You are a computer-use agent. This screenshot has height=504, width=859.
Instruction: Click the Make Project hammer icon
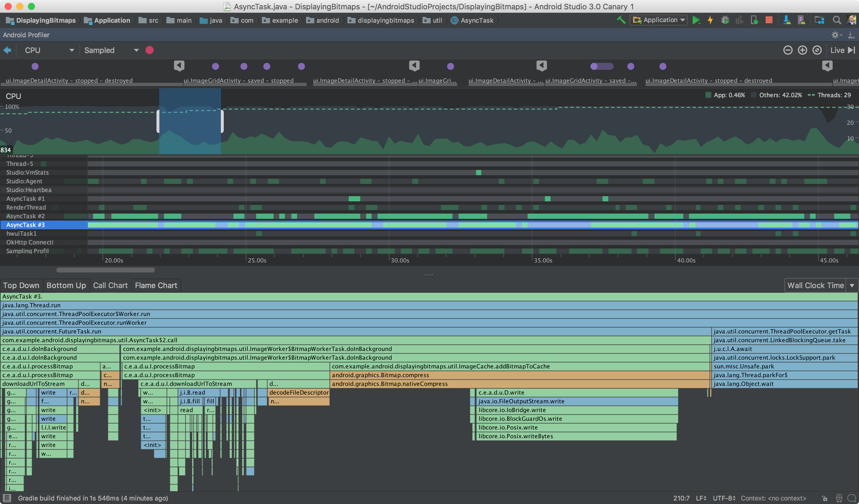tap(621, 20)
